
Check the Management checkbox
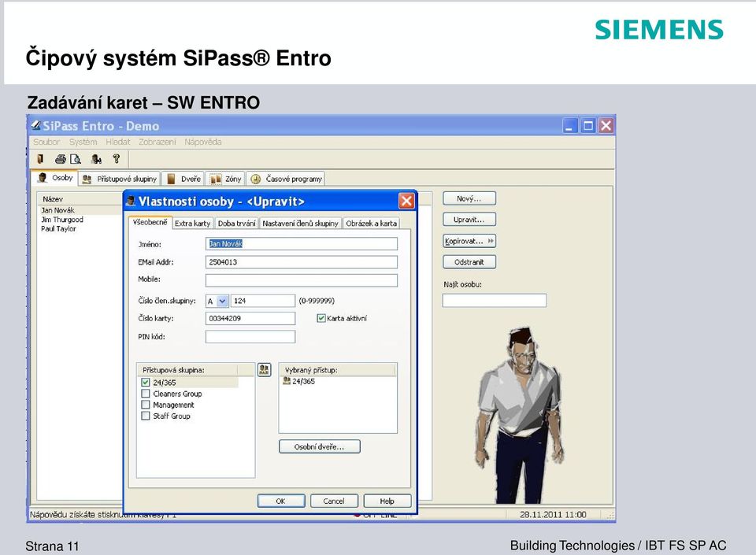click(x=146, y=404)
